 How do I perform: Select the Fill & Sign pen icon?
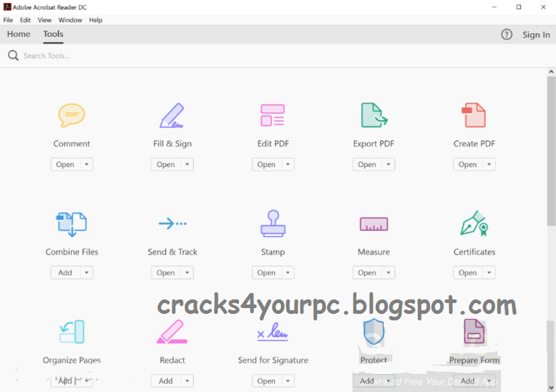(x=172, y=115)
